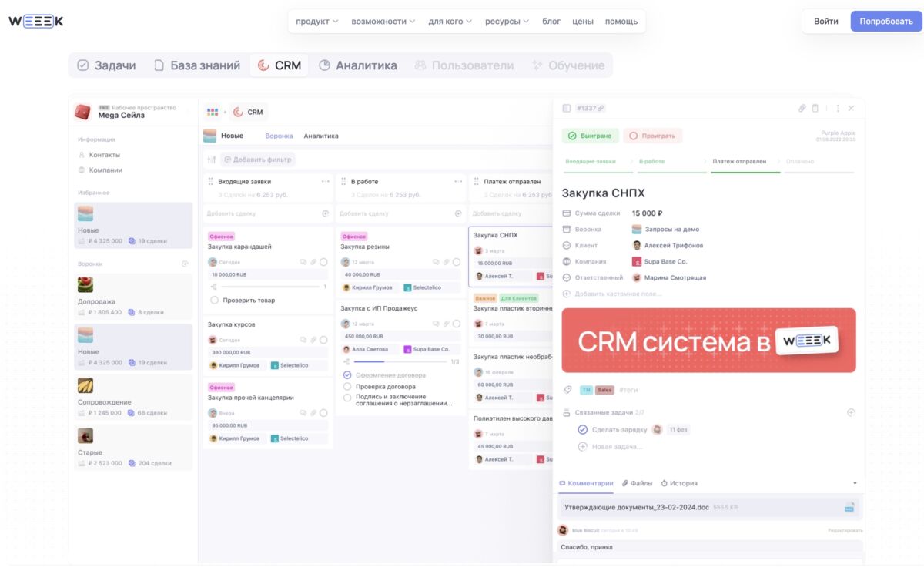Screen dimensions: 924x581
Task: Click drag handle of В работе column
Action: [343, 182]
